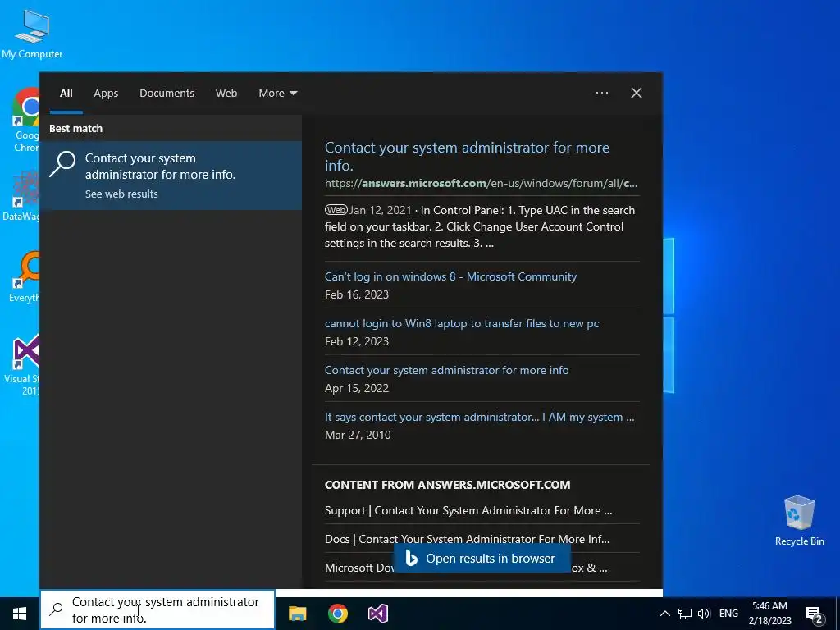Viewport: 840px width, 630px height.
Task: Open the Apr 15, 2022 administrator info link
Action: point(447,370)
